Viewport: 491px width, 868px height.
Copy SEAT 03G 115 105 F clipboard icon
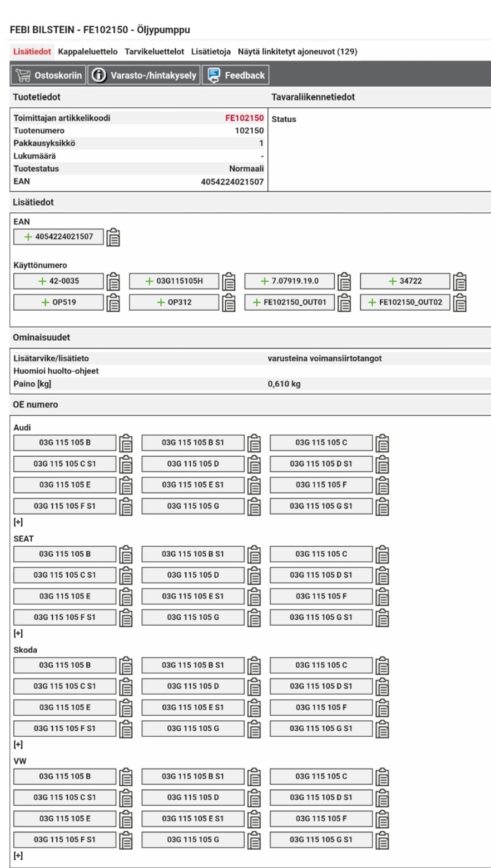click(x=383, y=597)
